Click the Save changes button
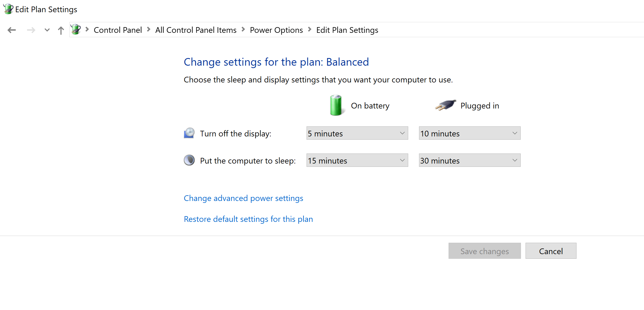 (x=485, y=251)
